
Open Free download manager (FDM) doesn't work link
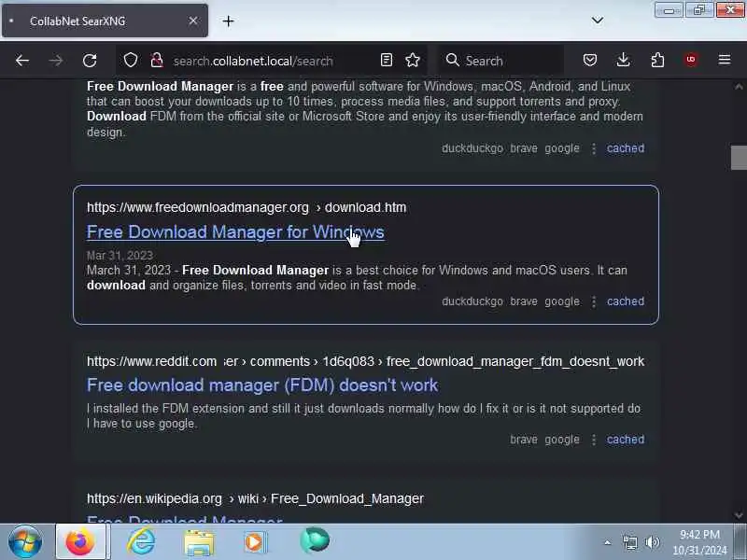tap(262, 385)
